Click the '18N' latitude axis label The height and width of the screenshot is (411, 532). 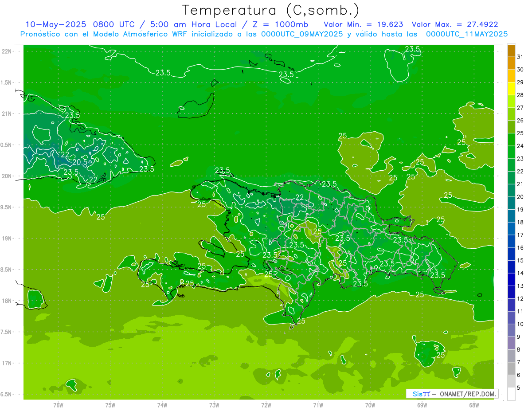click(7, 301)
